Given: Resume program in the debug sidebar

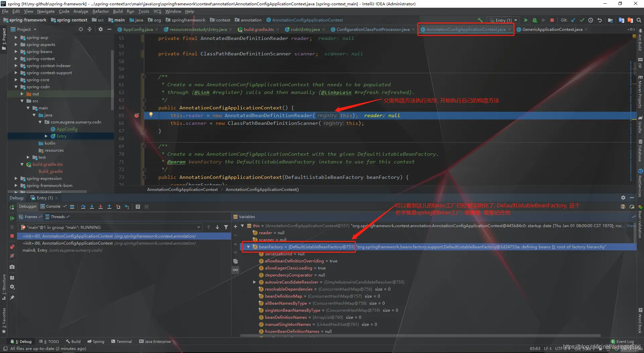Looking at the screenshot, I should (12, 218).
